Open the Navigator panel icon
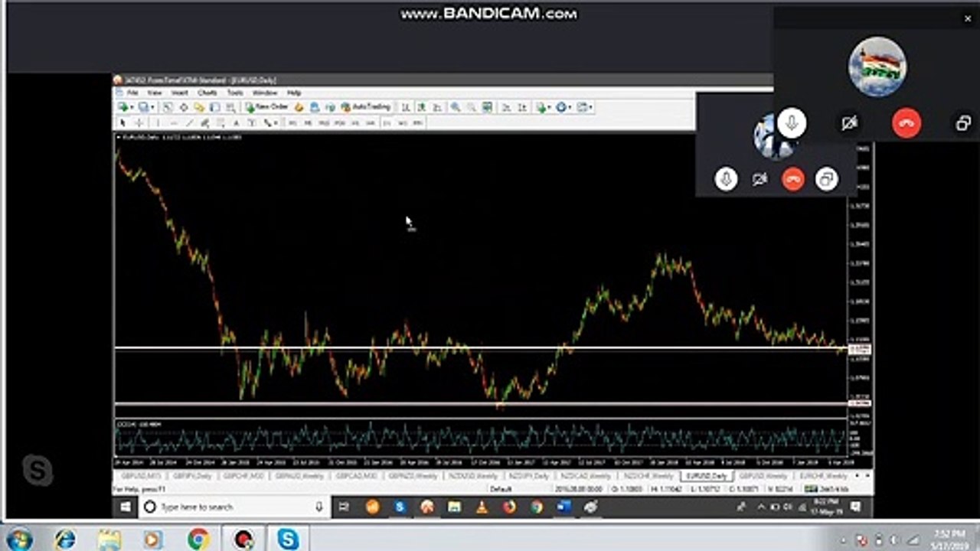Image resolution: width=980 pixels, height=551 pixels. pos(199,107)
